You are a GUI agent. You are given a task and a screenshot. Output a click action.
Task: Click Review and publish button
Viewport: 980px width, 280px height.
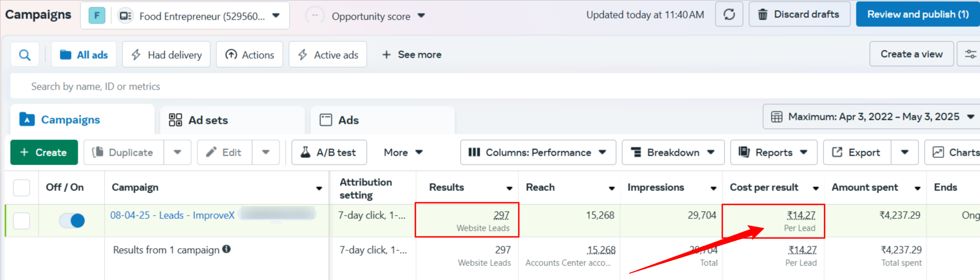(917, 15)
